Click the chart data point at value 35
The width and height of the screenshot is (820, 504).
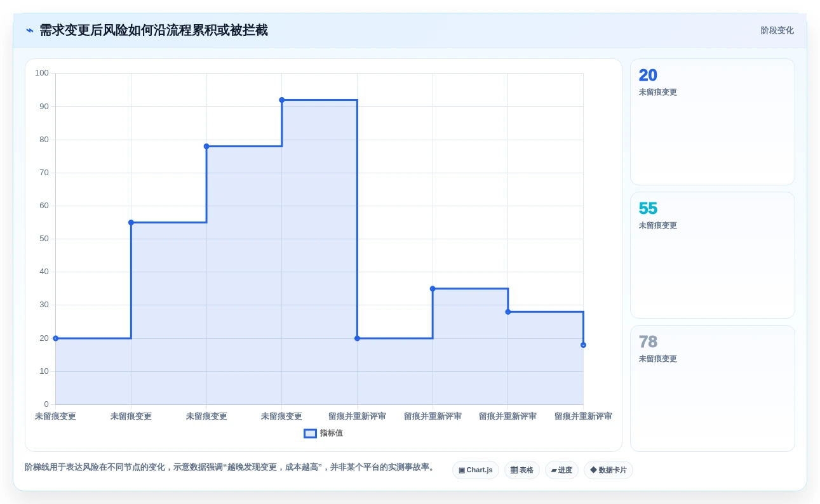433,289
